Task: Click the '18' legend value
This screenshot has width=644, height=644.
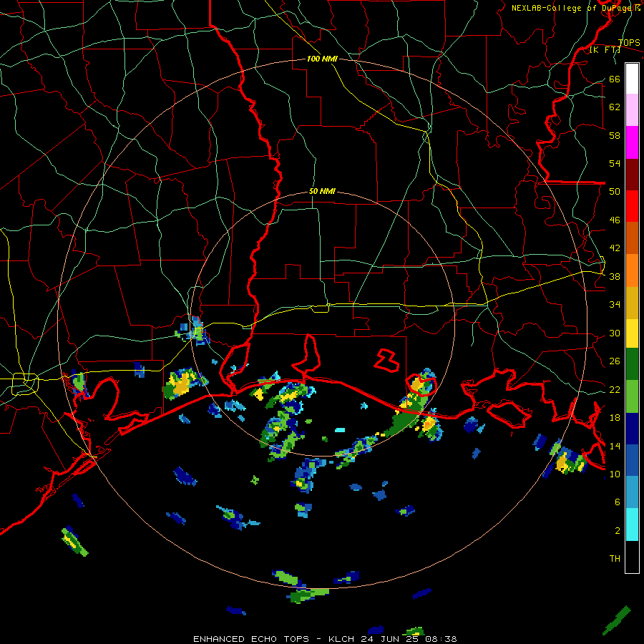Action: click(x=615, y=418)
